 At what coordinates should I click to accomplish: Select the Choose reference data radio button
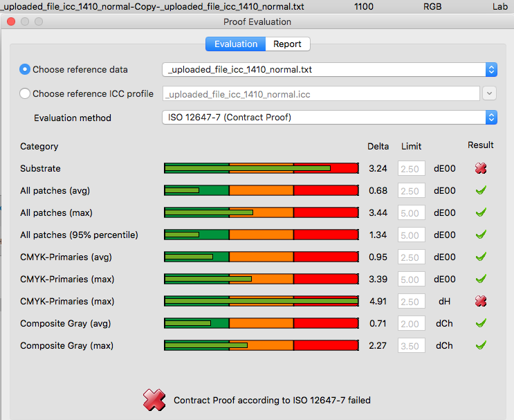[x=25, y=69]
